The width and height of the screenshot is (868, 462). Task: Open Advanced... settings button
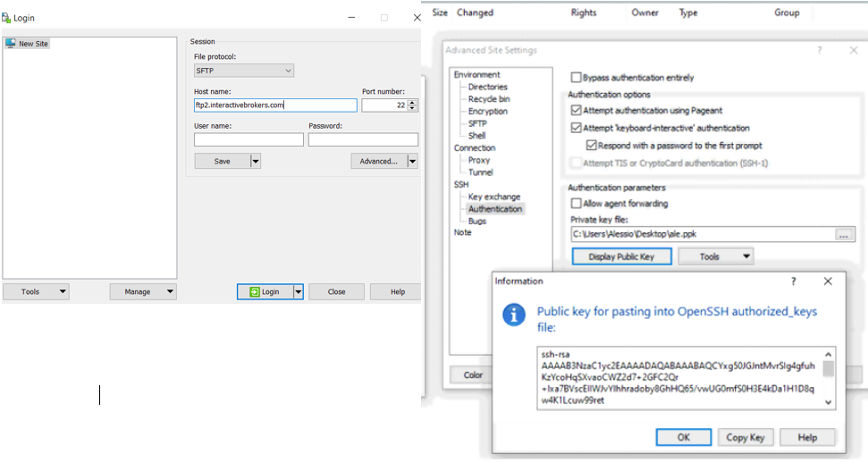click(379, 161)
